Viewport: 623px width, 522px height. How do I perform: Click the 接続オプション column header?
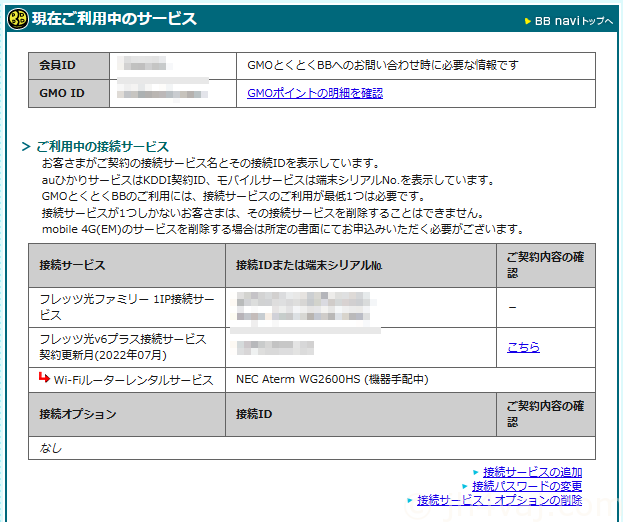[126, 414]
